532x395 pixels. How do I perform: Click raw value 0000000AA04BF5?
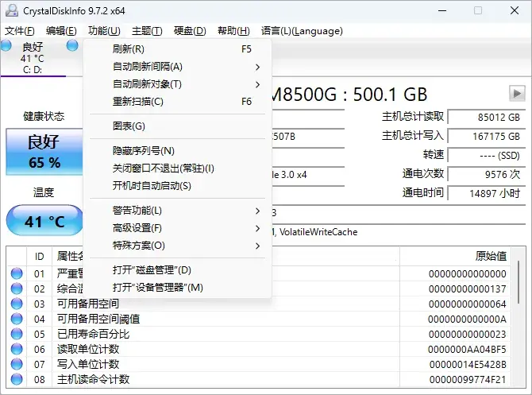click(467, 350)
